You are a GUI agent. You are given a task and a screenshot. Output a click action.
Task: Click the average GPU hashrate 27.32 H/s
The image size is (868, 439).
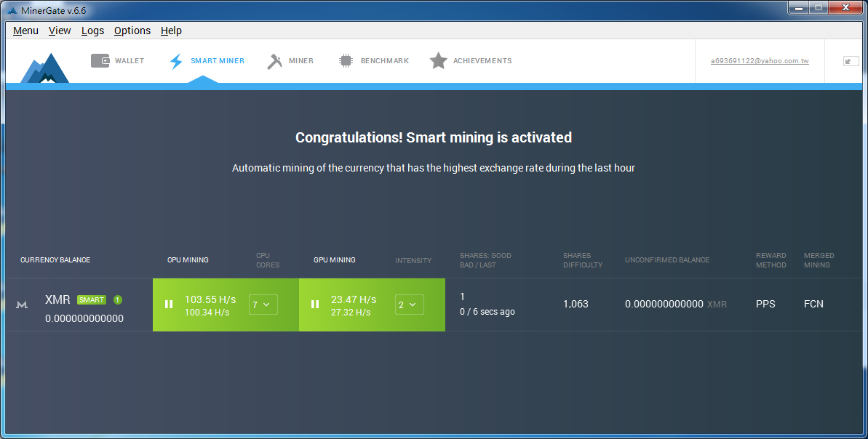(x=351, y=313)
